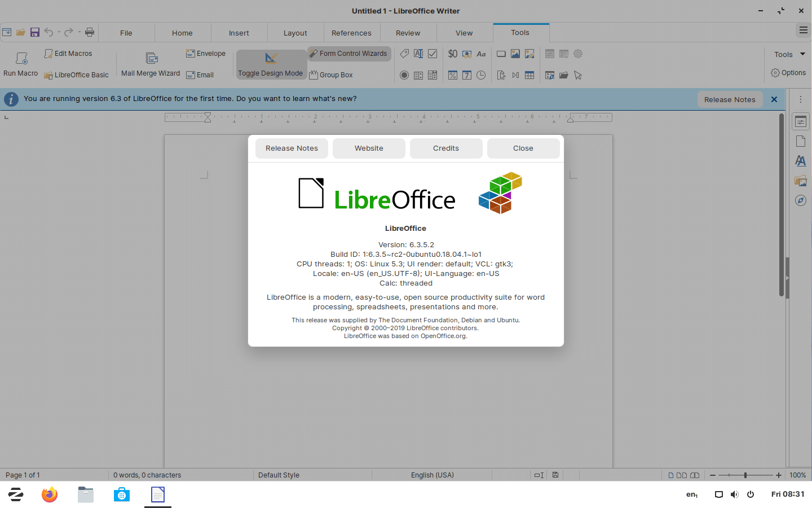Viewport: 812px width, 508px height.
Task: Dismiss the version 6.3 info bar
Action: [x=774, y=99]
